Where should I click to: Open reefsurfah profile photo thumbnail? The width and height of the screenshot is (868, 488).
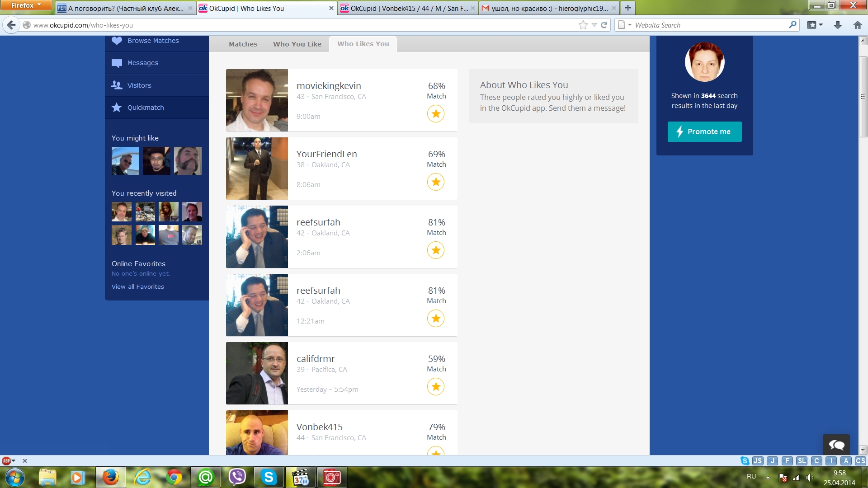(257, 237)
